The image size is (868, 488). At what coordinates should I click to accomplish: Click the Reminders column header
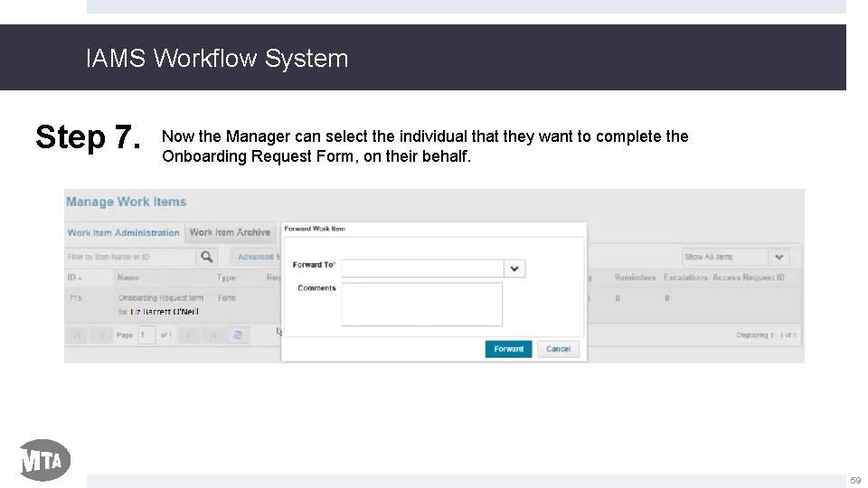(x=635, y=277)
